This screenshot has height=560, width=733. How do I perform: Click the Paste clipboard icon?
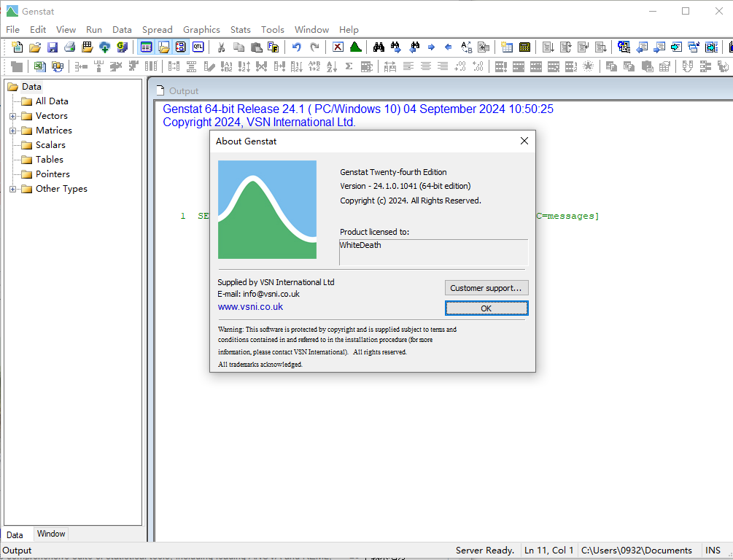(x=256, y=47)
